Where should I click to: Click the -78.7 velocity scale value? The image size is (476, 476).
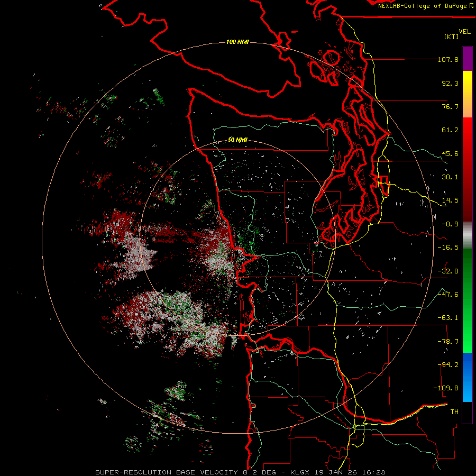pyautogui.click(x=448, y=342)
